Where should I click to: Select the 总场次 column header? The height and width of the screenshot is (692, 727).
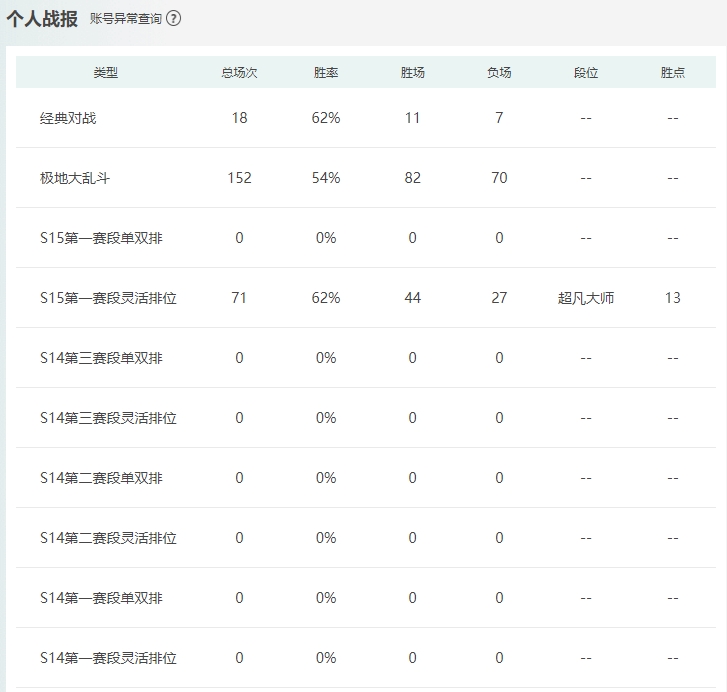(239, 72)
